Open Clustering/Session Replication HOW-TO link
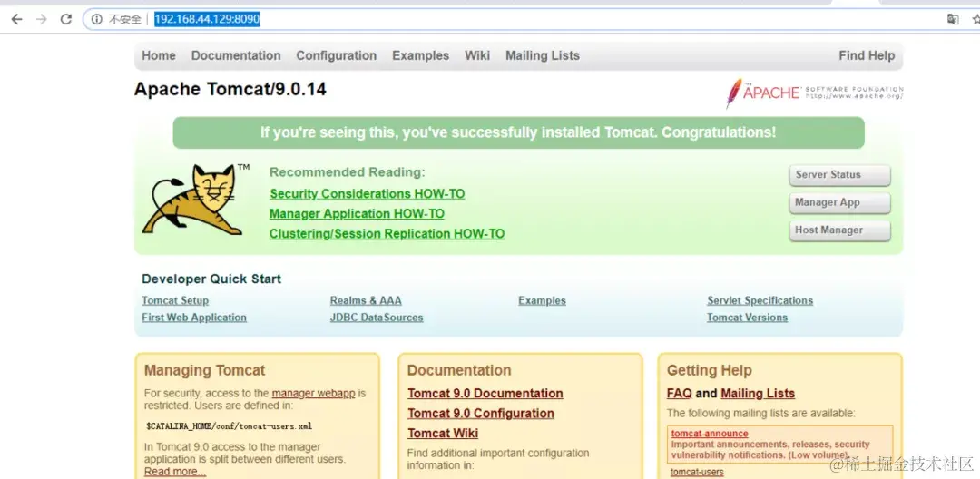Screen dimensions: 980x479 [x=387, y=233]
